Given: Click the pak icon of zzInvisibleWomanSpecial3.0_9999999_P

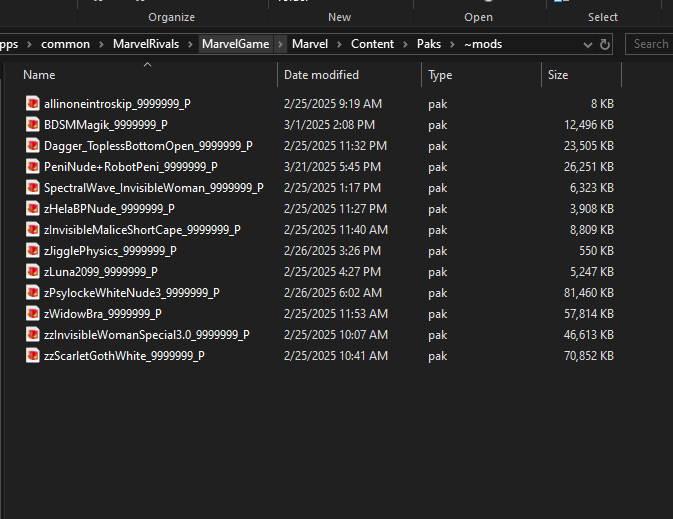Looking at the screenshot, I should pos(33,335).
